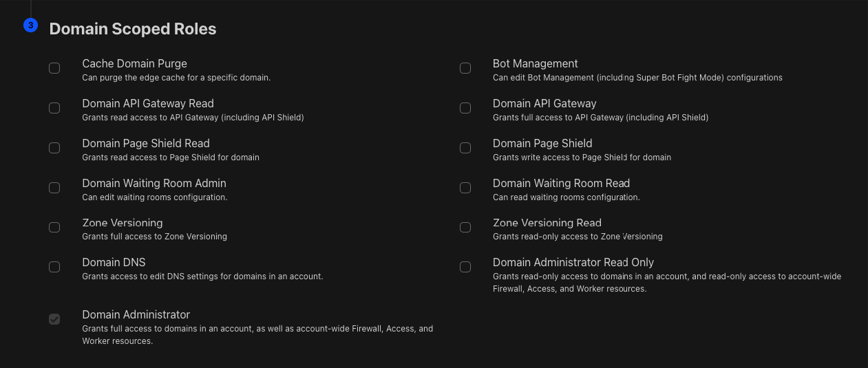Click 'Grants read-only access to Zone Versioning' text
The image size is (868, 368).
click(x=578, y=237)
